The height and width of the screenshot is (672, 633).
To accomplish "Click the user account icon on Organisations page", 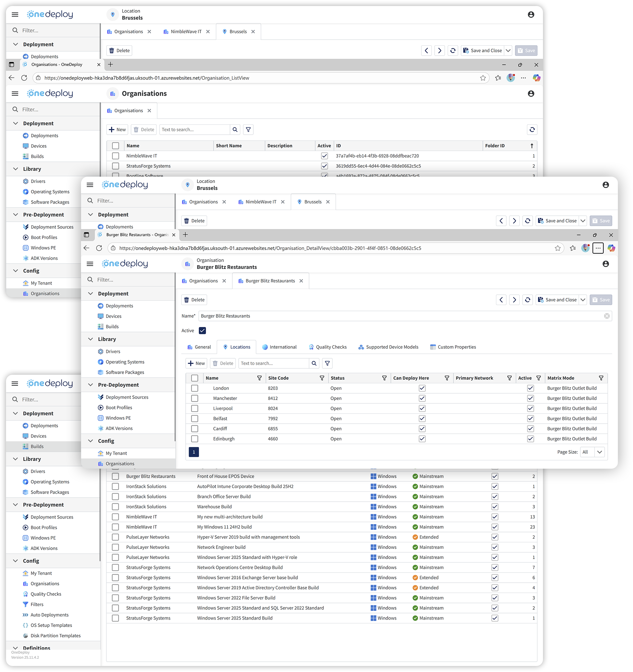I will (531, 94).
